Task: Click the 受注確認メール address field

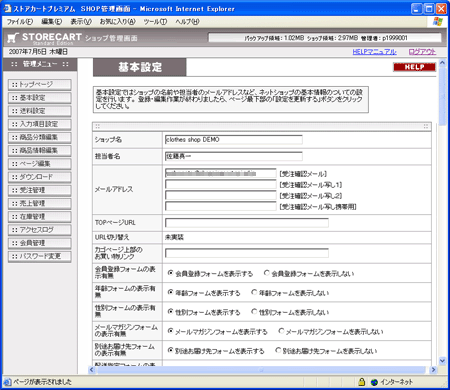Action: tap(221, 173)
